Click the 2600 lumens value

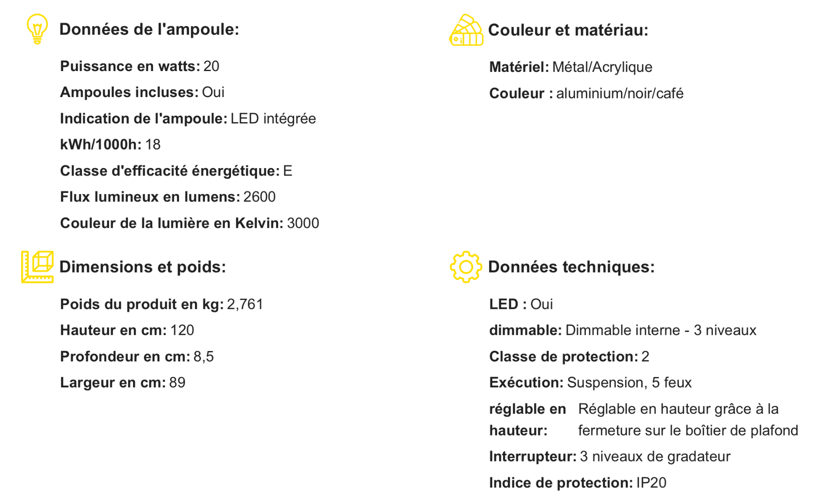click(x=259, y=197)
